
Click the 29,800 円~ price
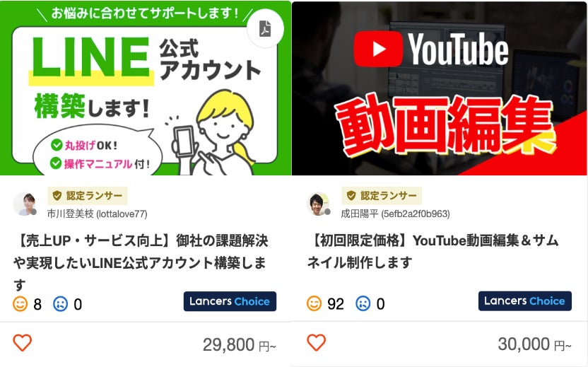[240, 345]
